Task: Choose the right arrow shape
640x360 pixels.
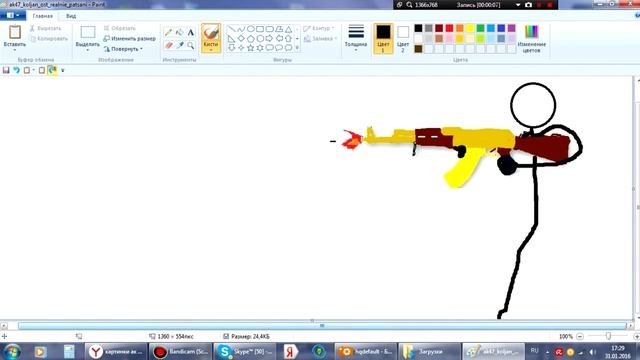Action: (269, 38)
